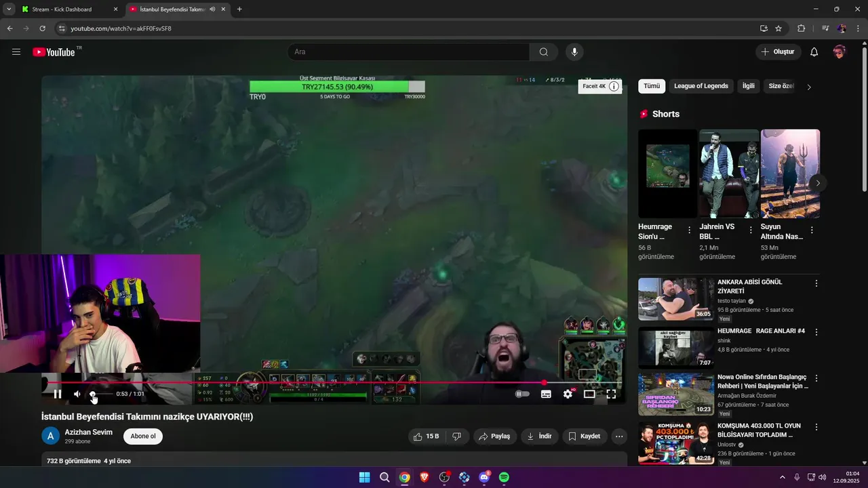Image resolution: width=868 pixels, height=488 pixels.
Task: Open OBS Studio from the taskbar
Action: click(x=444, y=477)
